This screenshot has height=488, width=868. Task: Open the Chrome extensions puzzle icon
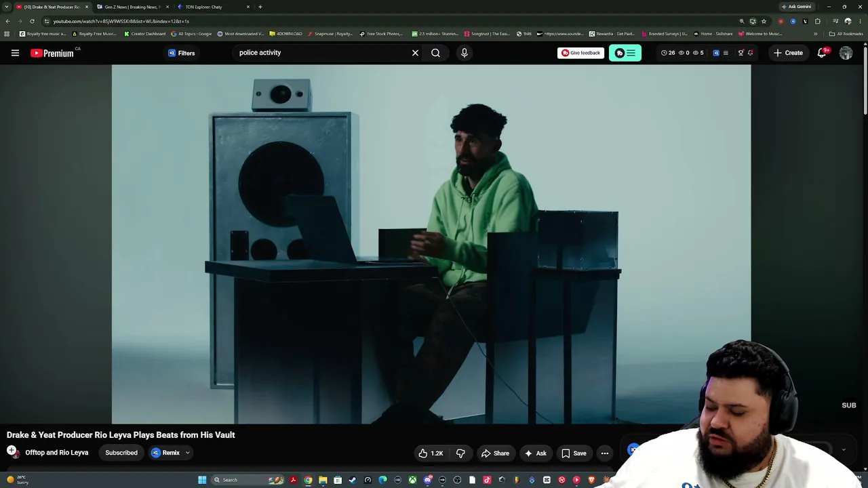point(817,21)
